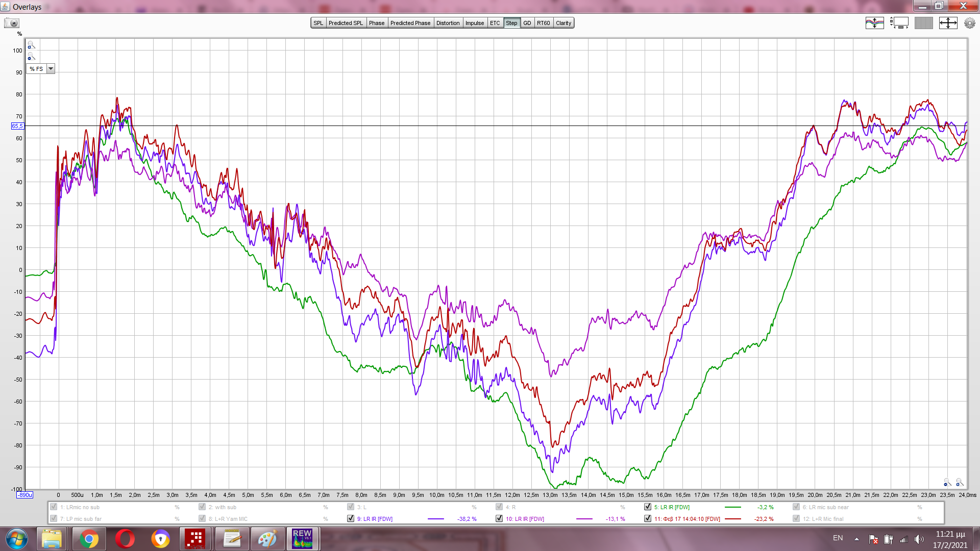The image size is (980, 551).
Task: Open the clock showing 11:21
Action: [950, 539]
